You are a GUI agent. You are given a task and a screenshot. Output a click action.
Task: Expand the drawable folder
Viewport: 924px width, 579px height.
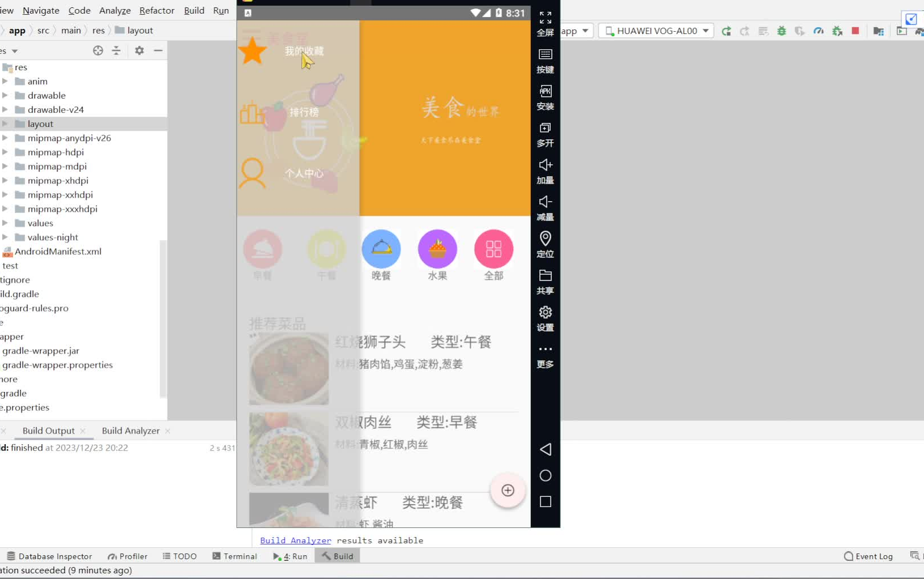[5, 95]
